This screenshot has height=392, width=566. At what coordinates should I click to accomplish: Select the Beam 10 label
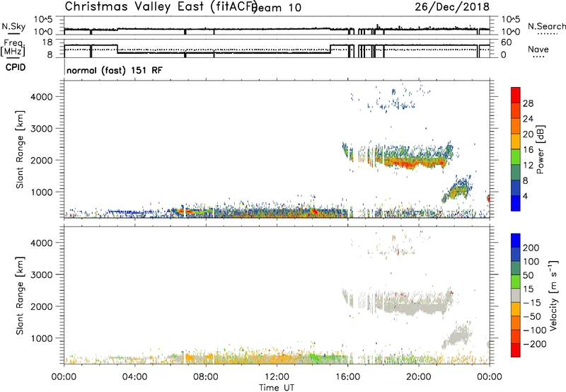pos(277,8)
